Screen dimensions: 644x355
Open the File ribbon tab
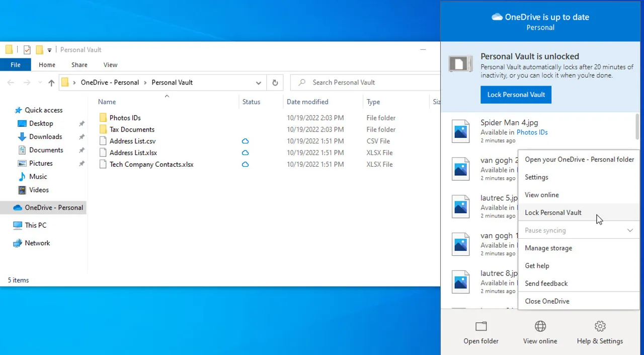pyautogui.click(x=16, y=65)
